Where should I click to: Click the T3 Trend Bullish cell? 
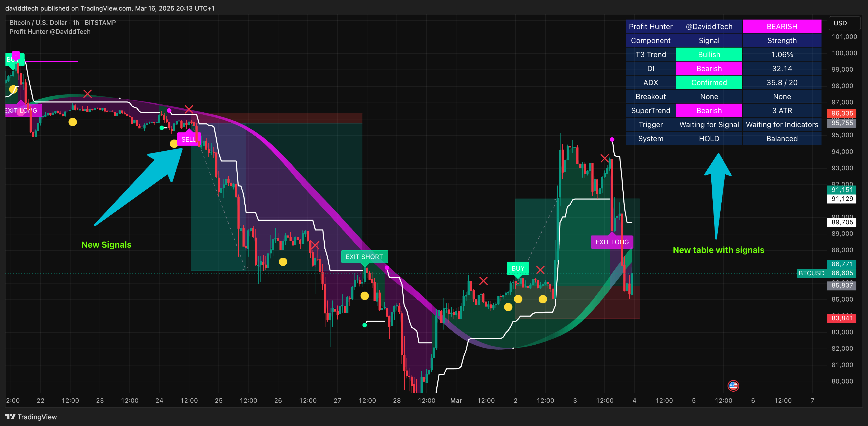[709, 55]
